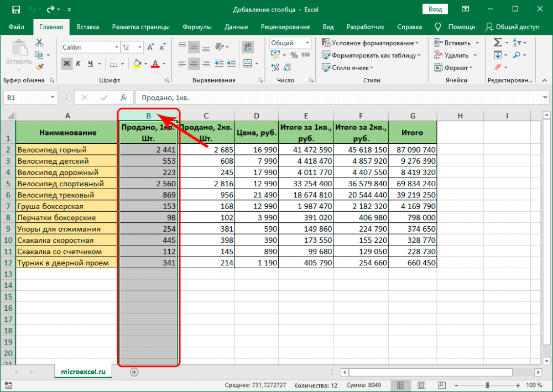Open the Общий number format dropdown
The width and height of the screenshot is (553, 392).
pos(307,43)
